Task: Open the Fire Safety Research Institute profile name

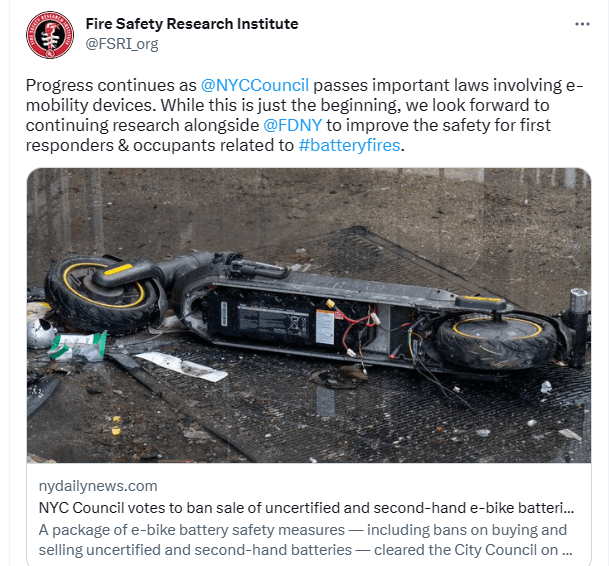Action: (x=192, y=24)
